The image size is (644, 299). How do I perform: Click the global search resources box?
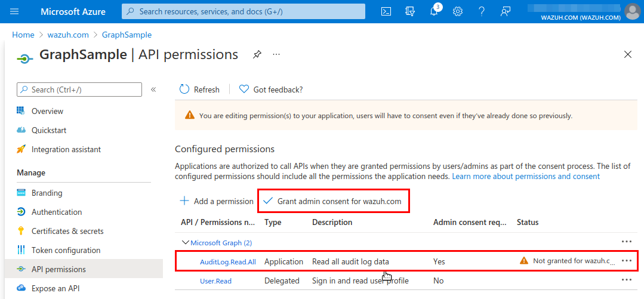click(x=244, y=11)
